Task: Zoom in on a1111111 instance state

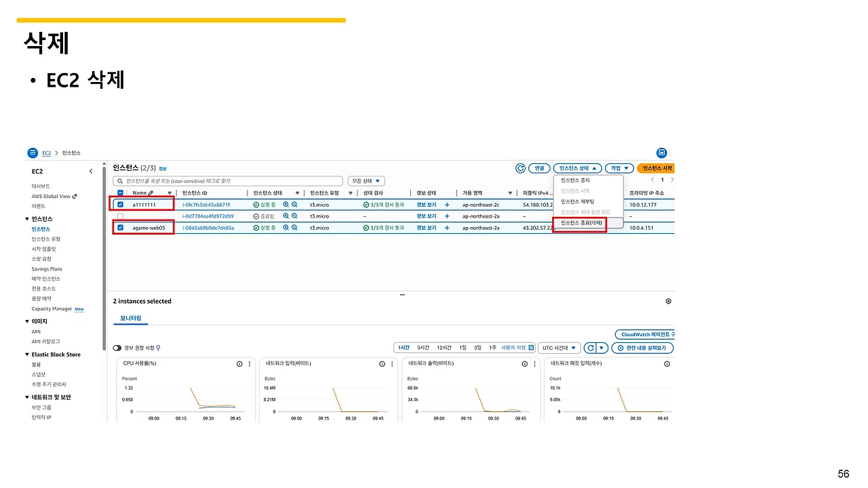Action: pyautogui.click(x=286, y=205)
